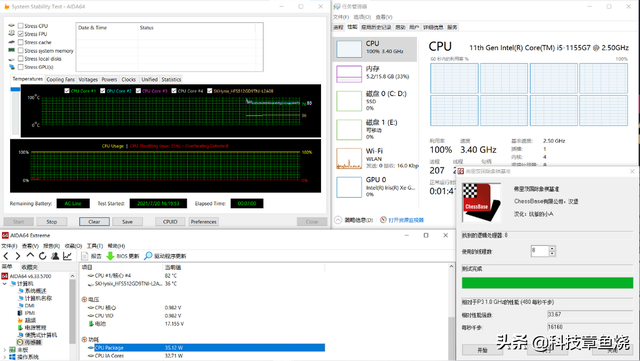Viewport: 640px width, 361px height.
Task: Click the refresh icon in AIDA64 toolbar
Action: (x=42, y=256)
